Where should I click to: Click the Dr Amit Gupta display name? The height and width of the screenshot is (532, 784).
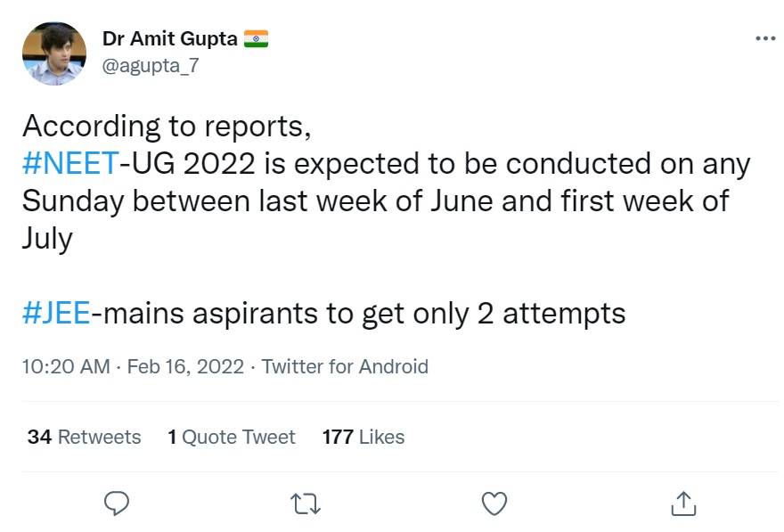[x=170, y=39]
